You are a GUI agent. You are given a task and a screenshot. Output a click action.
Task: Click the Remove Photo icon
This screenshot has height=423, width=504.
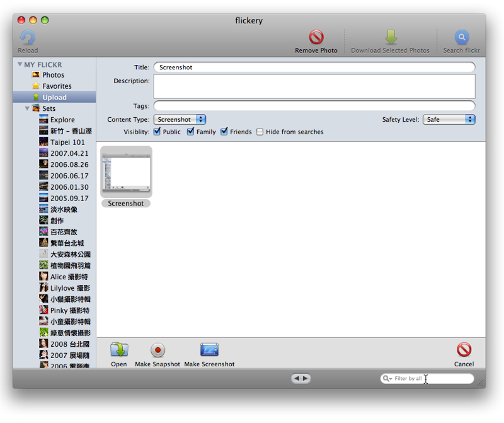click(x=316, y=37)
